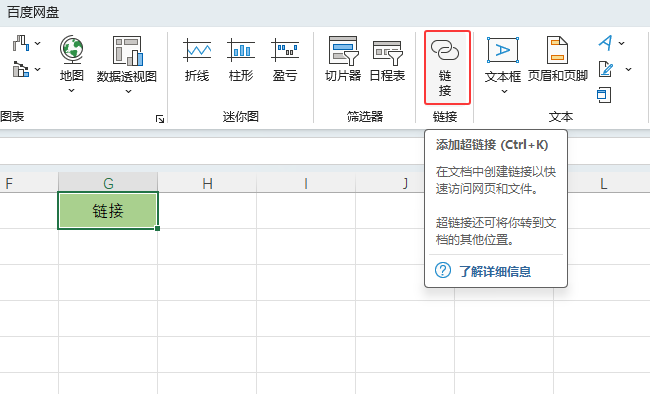Insert a 文本框 text box
Viewport: 650px width, 394px height.
[x=503, y=60]
